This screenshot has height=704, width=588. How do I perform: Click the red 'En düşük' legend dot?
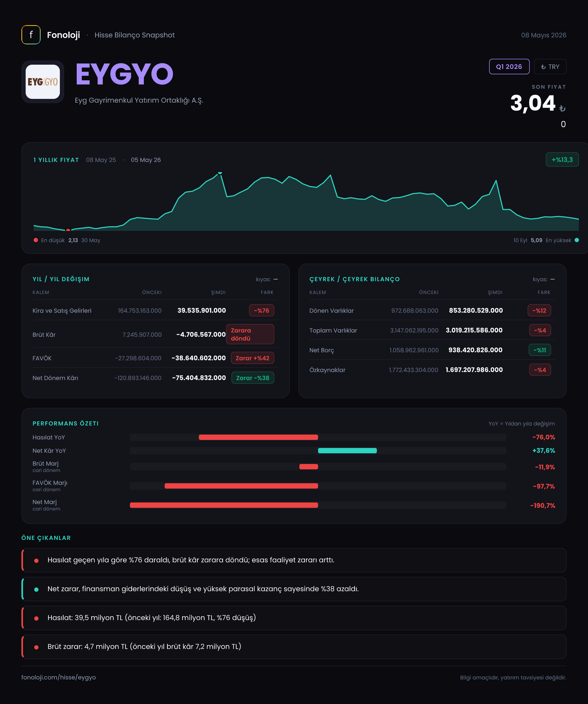[x=36, y=240]
